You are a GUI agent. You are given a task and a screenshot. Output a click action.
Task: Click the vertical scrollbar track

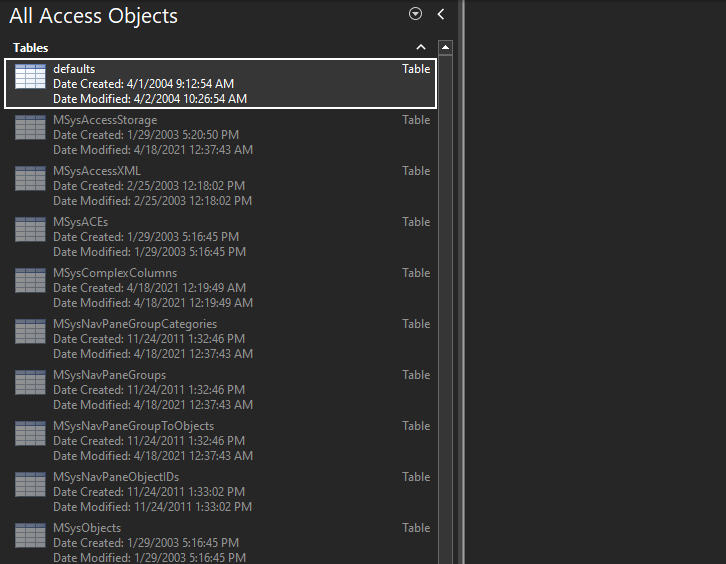(445, 309)
